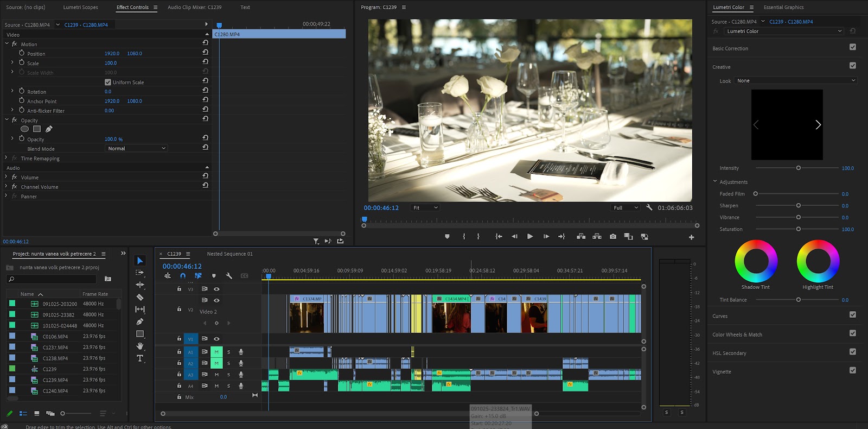This screenshot has height=429, width=868.
Task: Pick the Razor tool
Action: pyautogui.click(x=140, y=297)
